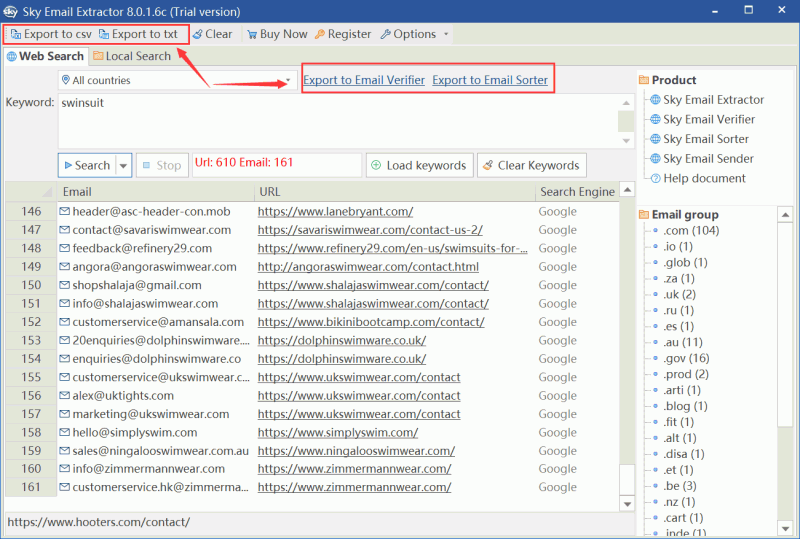Open dropdown arrow beside Search button
Screen dimensions: 800x539
coord(124,165)
